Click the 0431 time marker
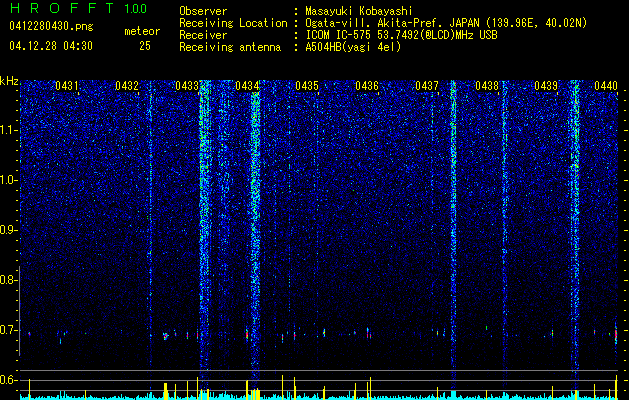Viewport: 629px width, 400px height. [x=67, y=86]
